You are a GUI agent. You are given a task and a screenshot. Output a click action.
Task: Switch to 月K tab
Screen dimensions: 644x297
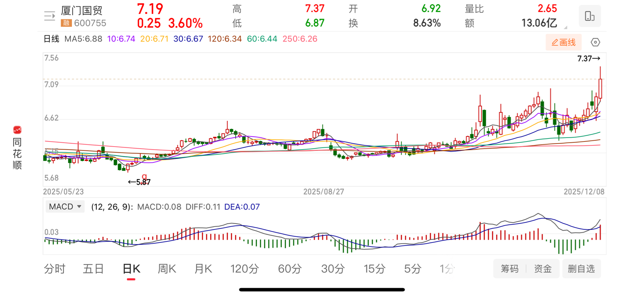point(203,269)
